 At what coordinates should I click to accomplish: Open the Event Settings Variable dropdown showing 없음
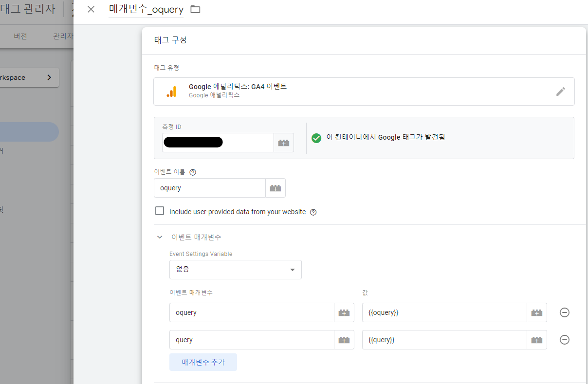point(236,270)
